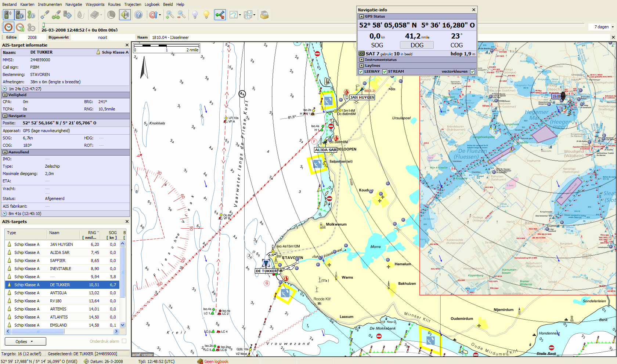The image size is (617, 364).
Task: Toggle the AIS target info icon
Action: (x=19, y=15)
